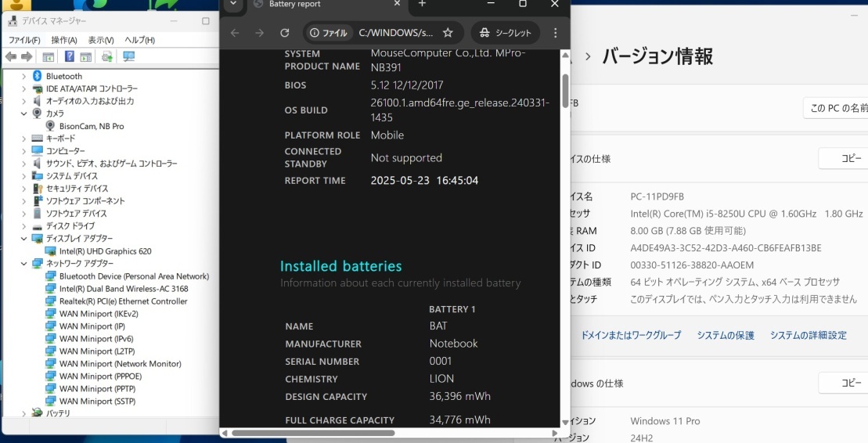
Task: Open Chrome tab search dropdown arrow
Action: [x=233, y=4]
